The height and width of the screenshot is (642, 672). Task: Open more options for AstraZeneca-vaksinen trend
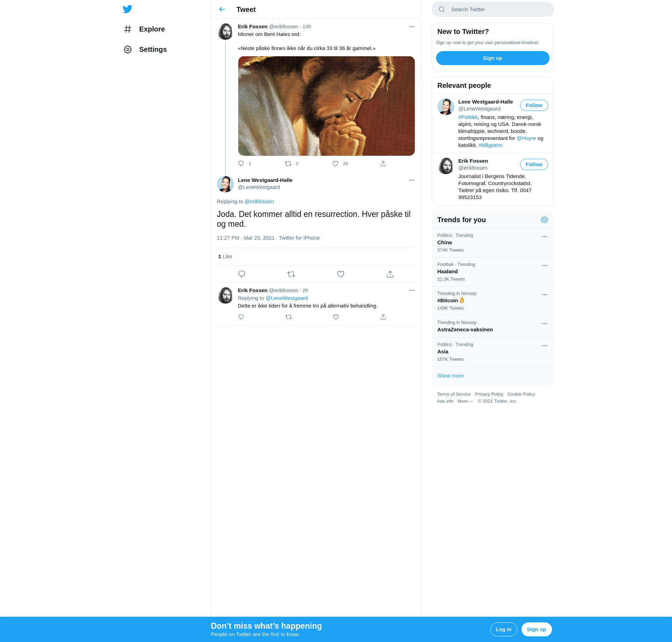coord(545,324)
